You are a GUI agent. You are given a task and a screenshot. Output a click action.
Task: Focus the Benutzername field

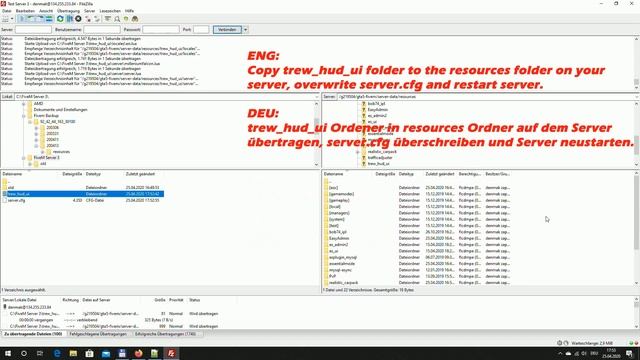coord(102,29)
